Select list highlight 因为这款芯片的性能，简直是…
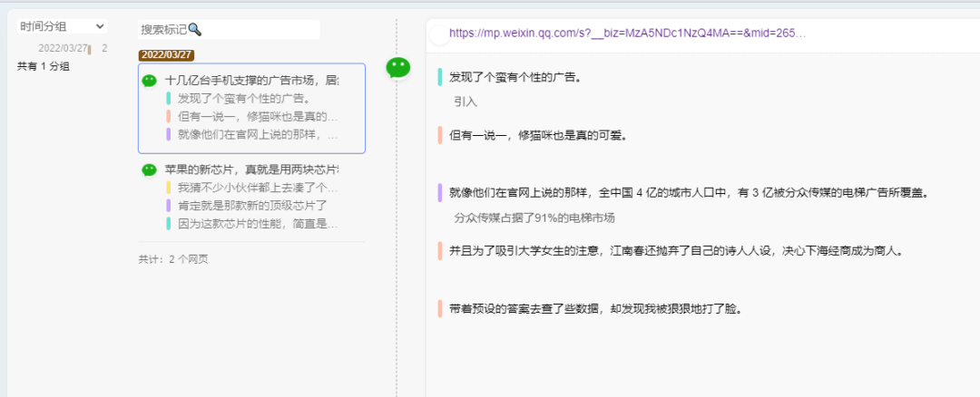 [x=258, y=223]
